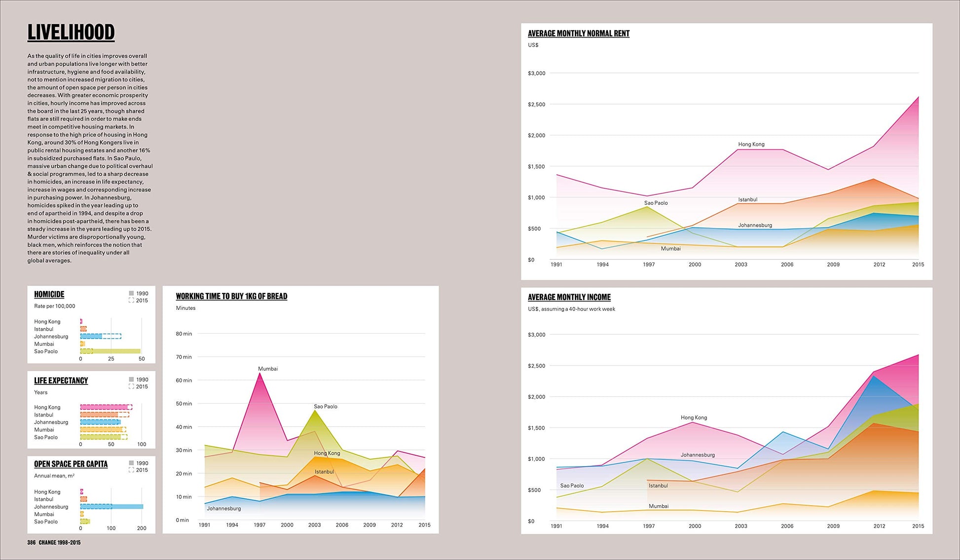Click the Open Space Per Capita heading
The width and height of the screenshot is (960, 560).
[x=71, y=464]
